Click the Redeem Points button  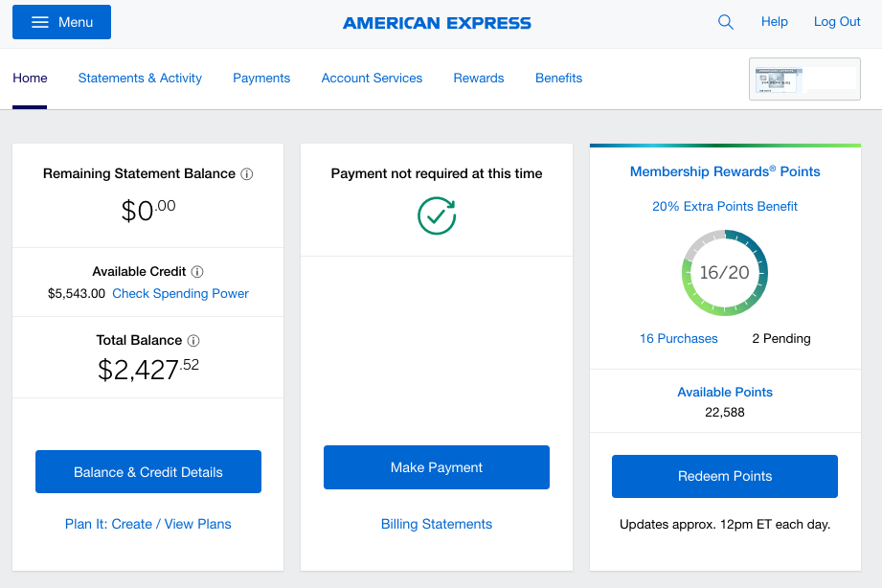[x=725, y=476]
